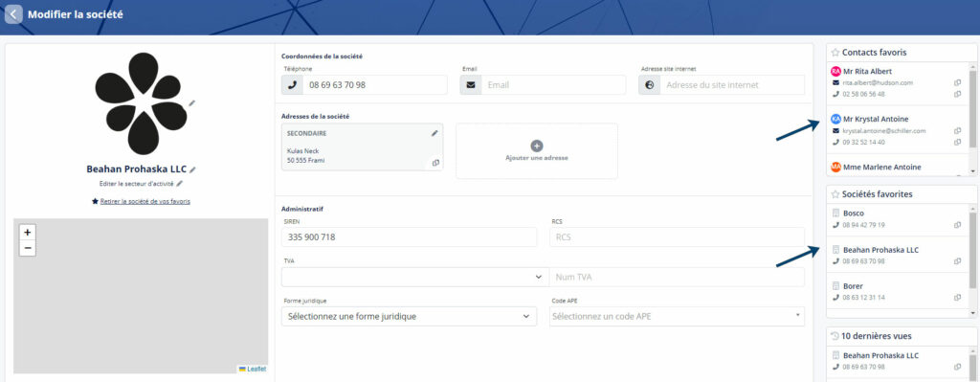Copy the Bosco company phone number

pyautogui.click(x=957, y=225)
